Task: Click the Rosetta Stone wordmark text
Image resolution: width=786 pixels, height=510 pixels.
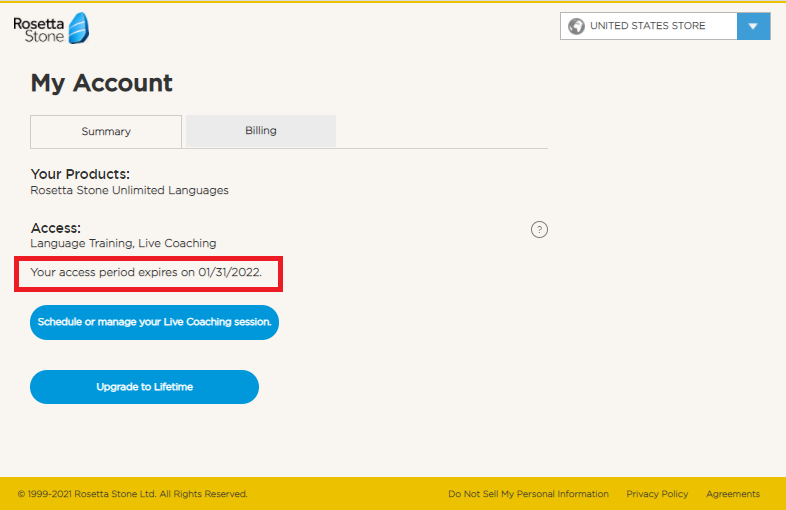Action: click(37, 30)
